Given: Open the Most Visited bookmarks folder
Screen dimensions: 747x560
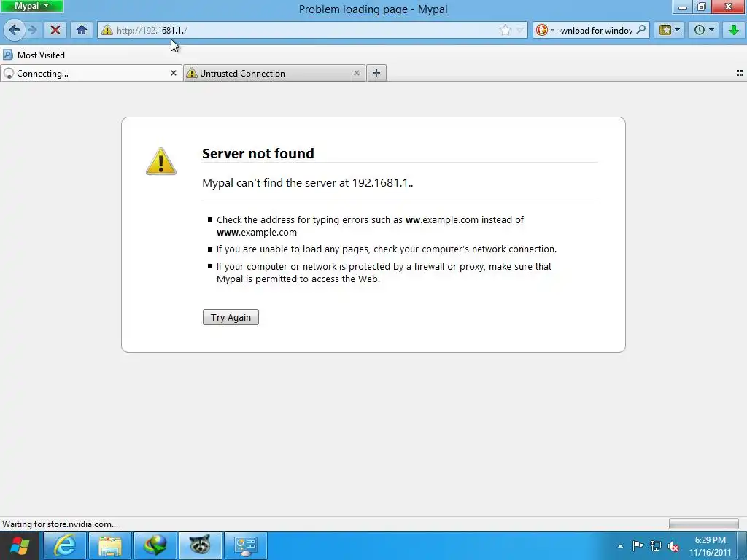Looking at the screenshot, I should (x=34, y=55).
